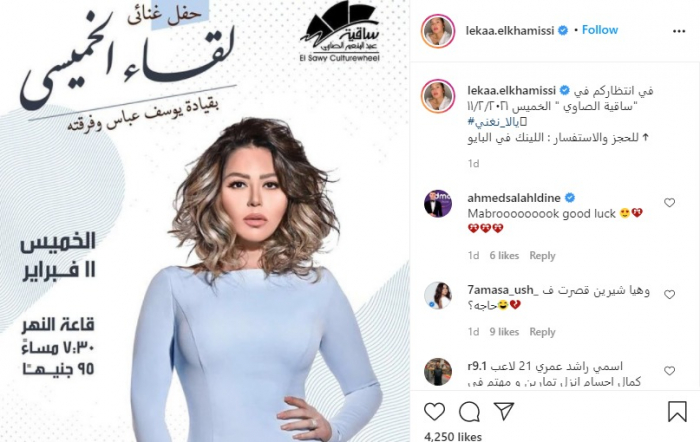View 9 likes on 7amasa_ush comment
The image size is (700, 442).
[504, 332]
